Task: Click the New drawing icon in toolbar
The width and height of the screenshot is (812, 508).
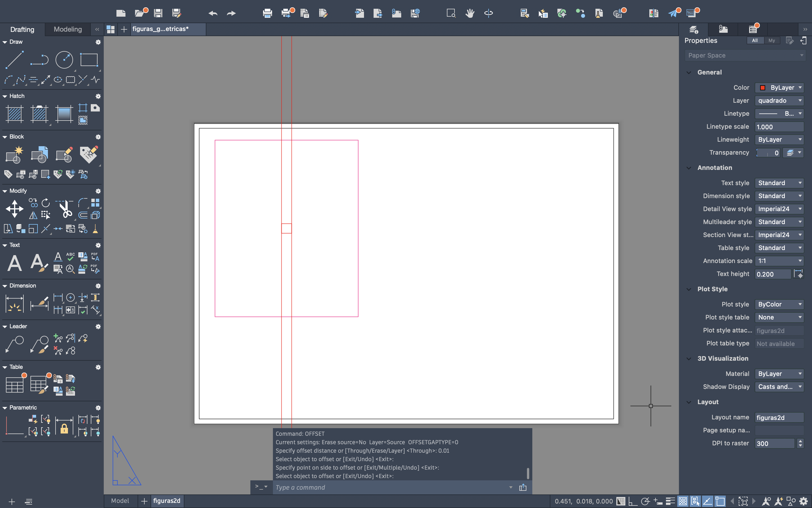Action: click(121, 13)
